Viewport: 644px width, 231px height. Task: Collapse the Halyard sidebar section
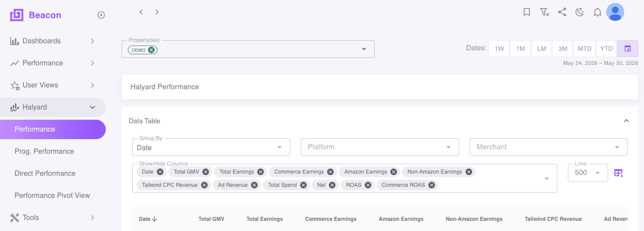pyautogui.click(x=53, y=107)
